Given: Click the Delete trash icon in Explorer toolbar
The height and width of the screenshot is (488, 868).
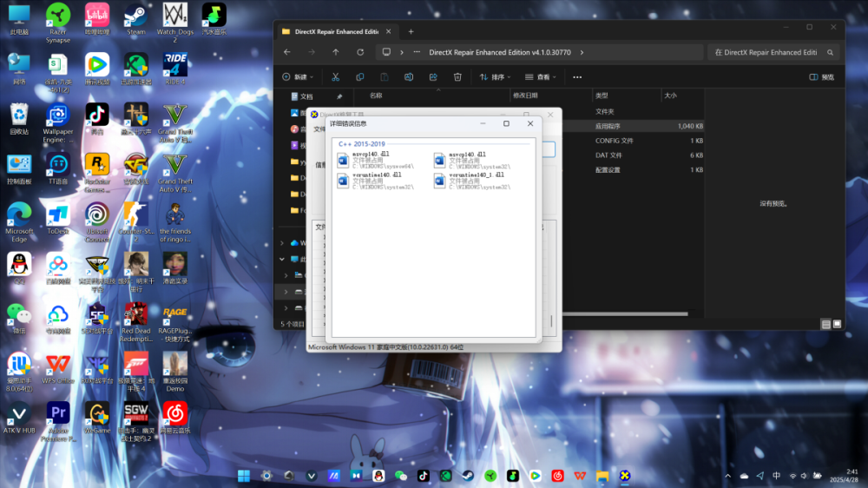Looking at the screenshot, I should 457,77.
